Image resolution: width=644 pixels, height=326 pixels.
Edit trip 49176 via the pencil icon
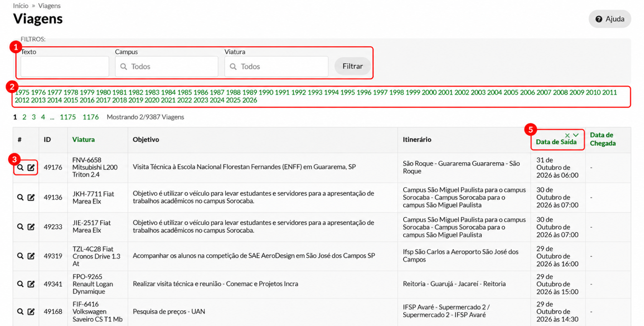[x=31, y=168]
